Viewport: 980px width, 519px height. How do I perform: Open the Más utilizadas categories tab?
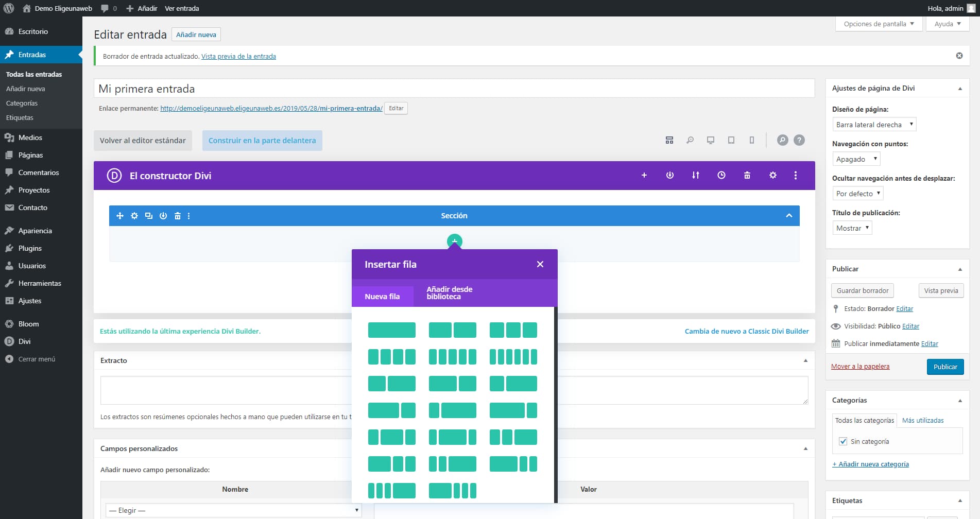[x=922, y=421]
